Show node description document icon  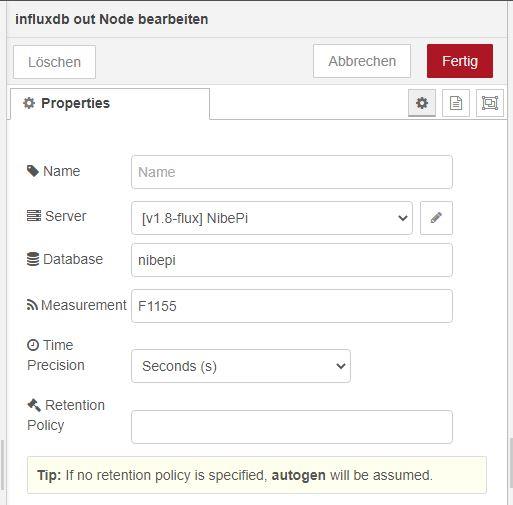point(456,103)
